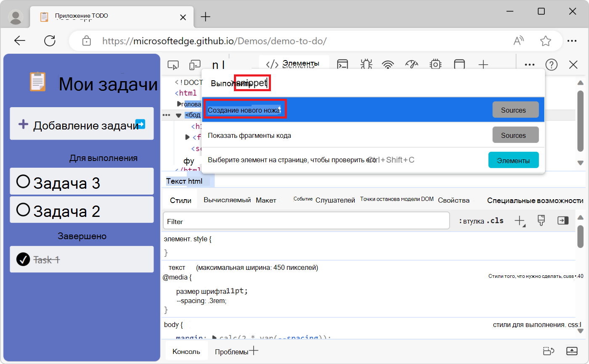Open the Макет tab
This screenshot has width=589, height=364.
pos(266,200)
